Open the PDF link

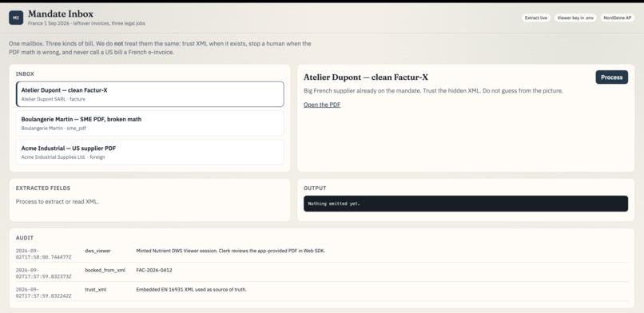click(x=322, y=105)
